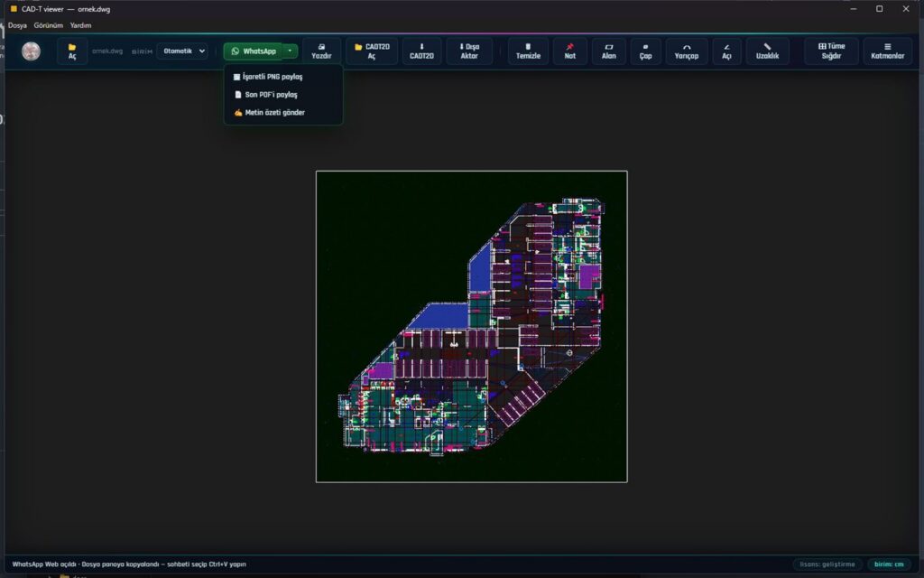Choose İşaretli PNG paylaş from the menu
Image resolution: width=924 pixels, height=578 pixels.
283,77
